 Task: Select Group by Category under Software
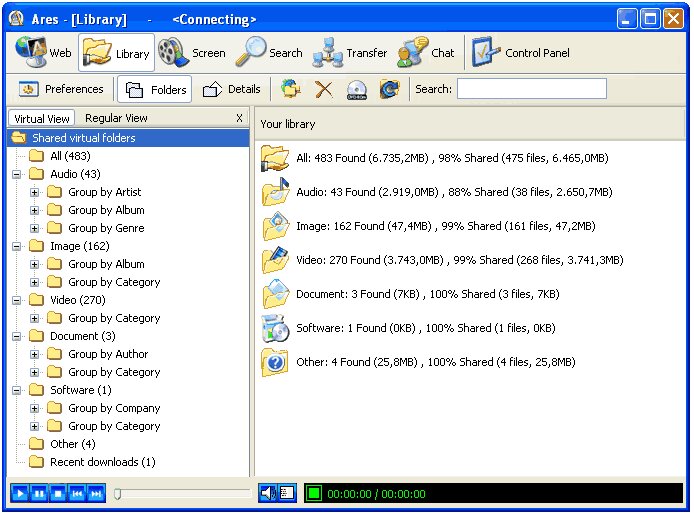(114, 426)
